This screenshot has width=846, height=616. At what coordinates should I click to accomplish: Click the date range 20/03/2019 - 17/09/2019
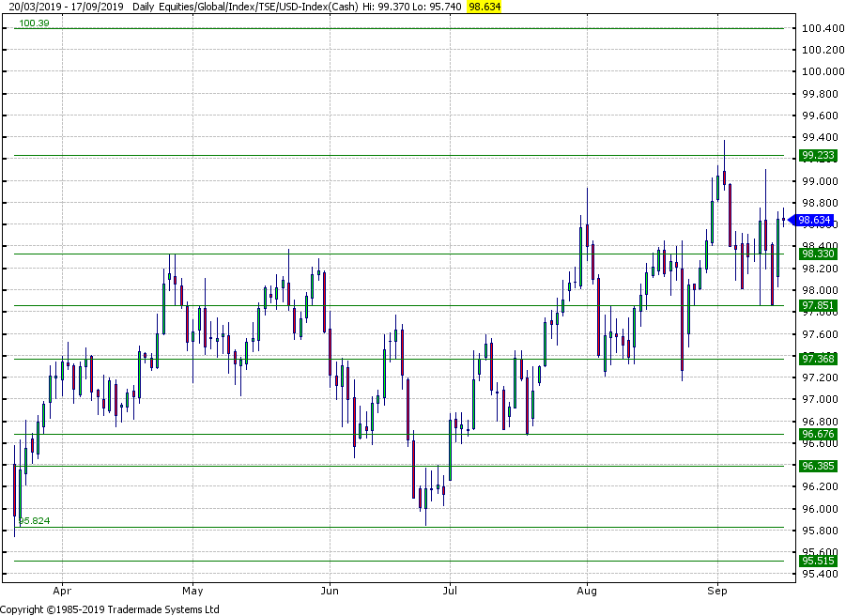click(x=66, y=7)
